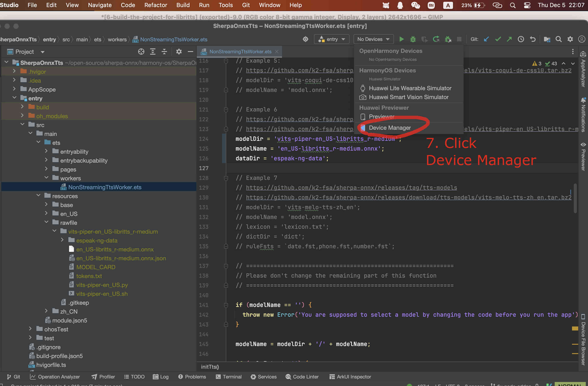
Task: Open Spotlight search in macOS menu bar
Action: [x=513, y=5]
